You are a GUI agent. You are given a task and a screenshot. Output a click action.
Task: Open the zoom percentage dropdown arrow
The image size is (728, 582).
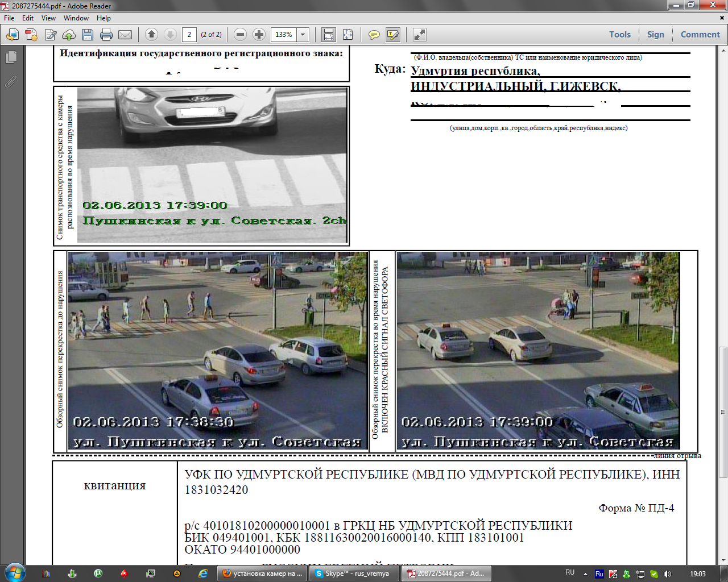tap(303, 35)
